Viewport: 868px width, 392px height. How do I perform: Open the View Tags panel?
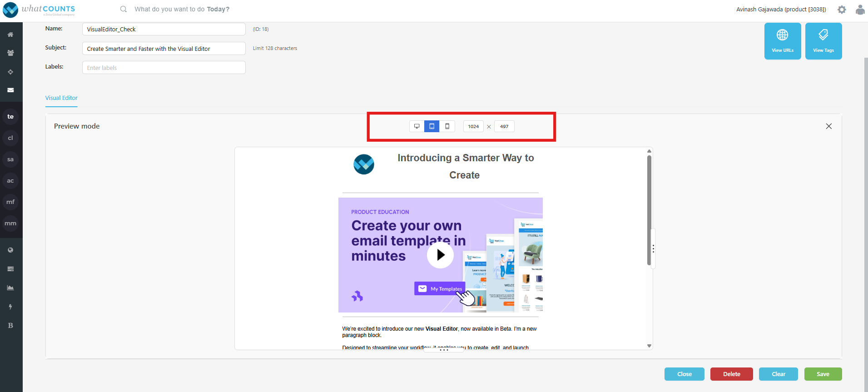click(823, 41)
